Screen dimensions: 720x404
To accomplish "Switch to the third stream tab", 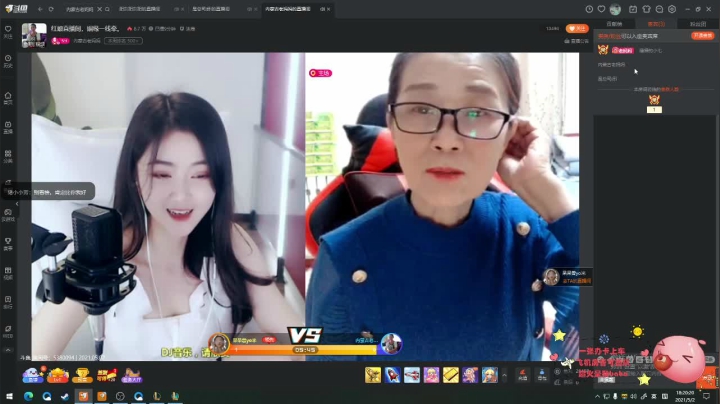I will point(211,9).
